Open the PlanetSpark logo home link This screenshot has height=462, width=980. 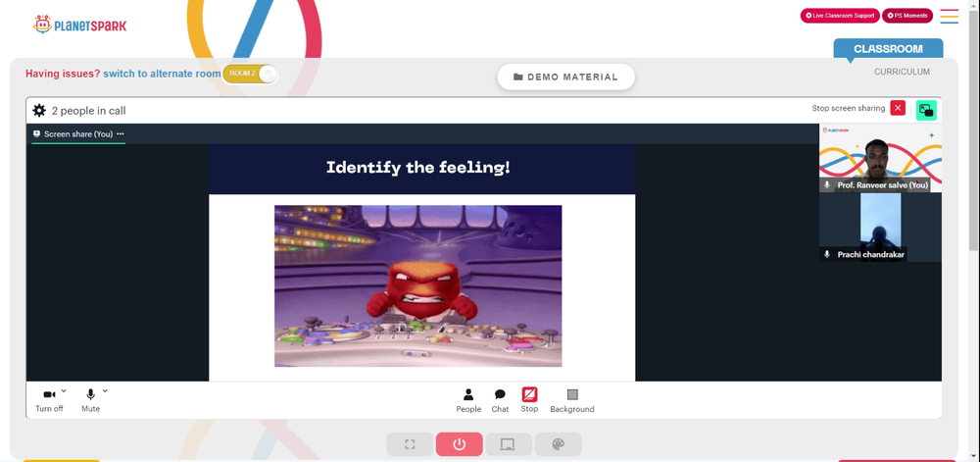[x=80, y=25]
